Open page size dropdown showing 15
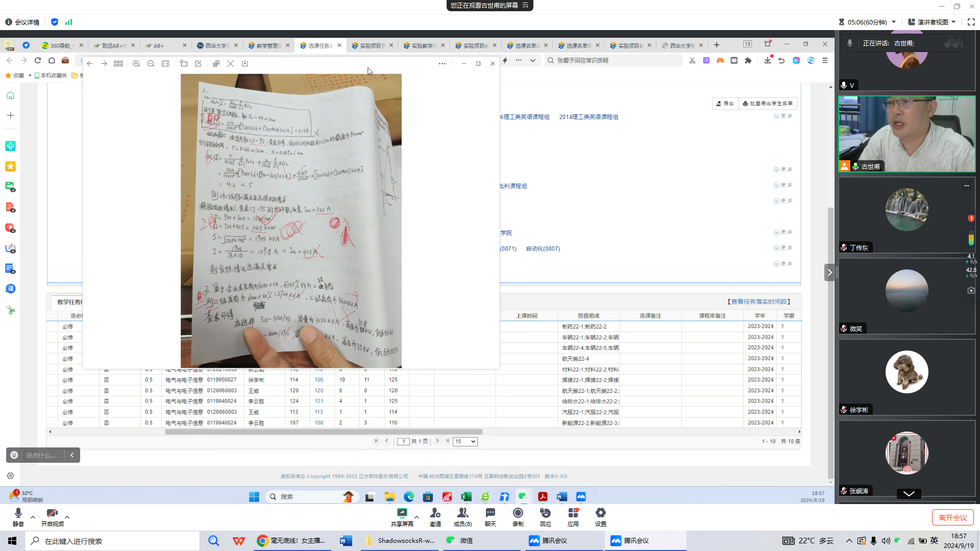Viewport: 980px width, 551px height. click(x=465, y=442)
